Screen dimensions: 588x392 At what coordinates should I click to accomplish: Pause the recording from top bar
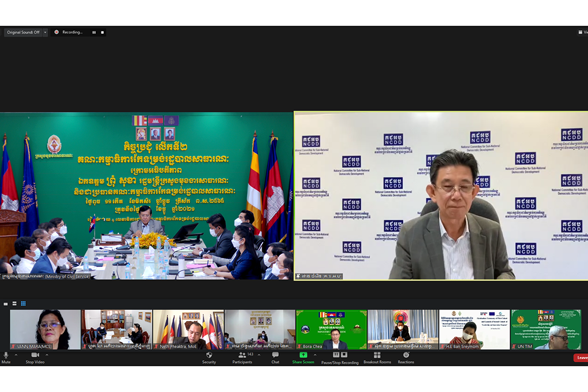tap(94, 32)
